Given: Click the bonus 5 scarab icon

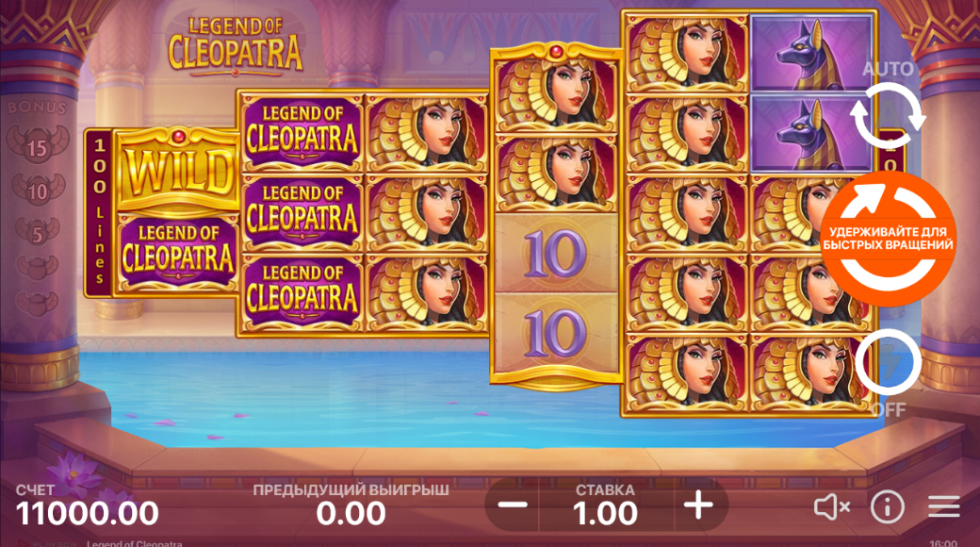Looking at the screenshot, I should tap(38, 232).
